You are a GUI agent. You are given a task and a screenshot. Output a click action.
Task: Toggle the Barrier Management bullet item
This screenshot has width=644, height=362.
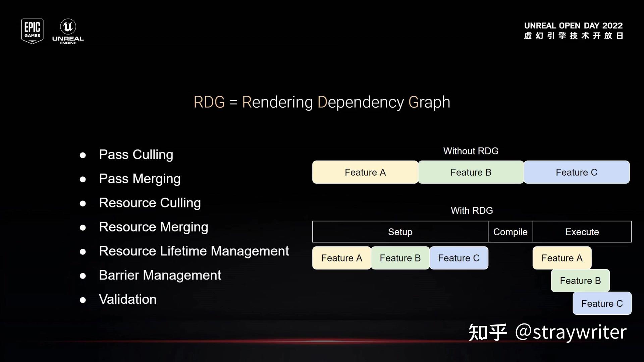[160, 275]
